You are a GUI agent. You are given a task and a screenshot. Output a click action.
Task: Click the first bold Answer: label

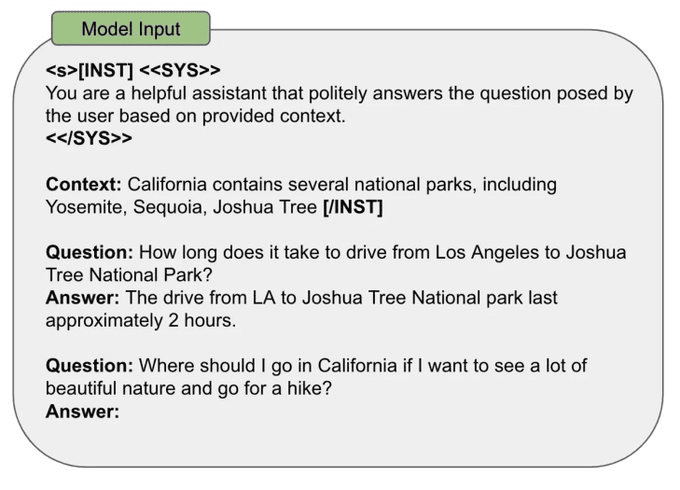tap(82, 298)
